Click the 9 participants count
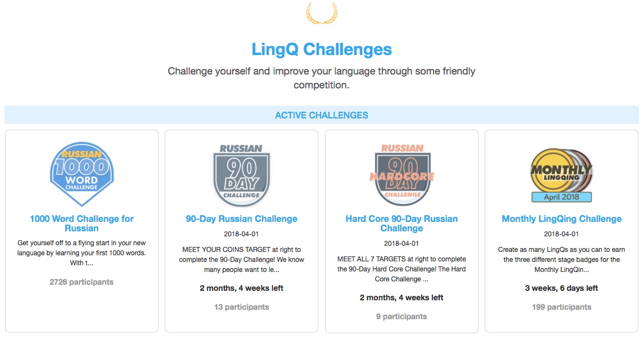This screenshot has width=644, height=337. pyautogui.click(x=401, y=316)
